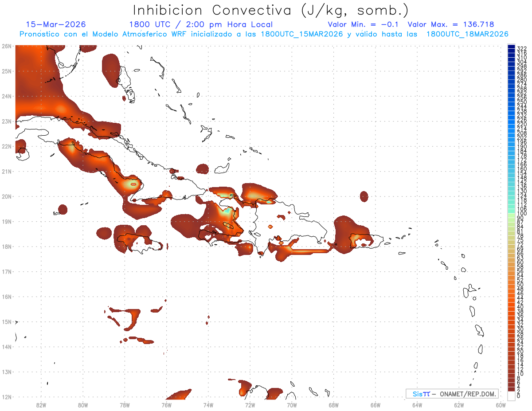Click the 80W longitude label
This screenshot has height=411, width=532.
(x=82, y=404)
